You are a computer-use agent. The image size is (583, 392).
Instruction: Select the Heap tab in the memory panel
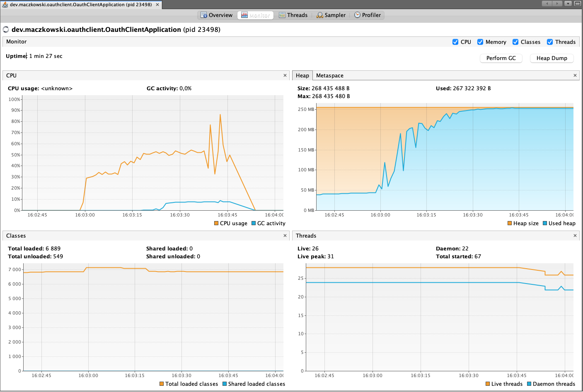(302, 75)
